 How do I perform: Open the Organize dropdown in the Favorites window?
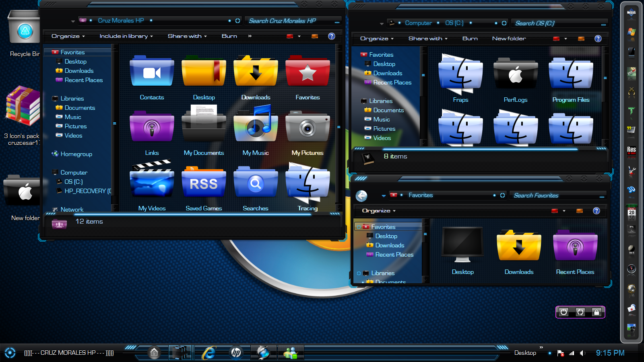377,210
